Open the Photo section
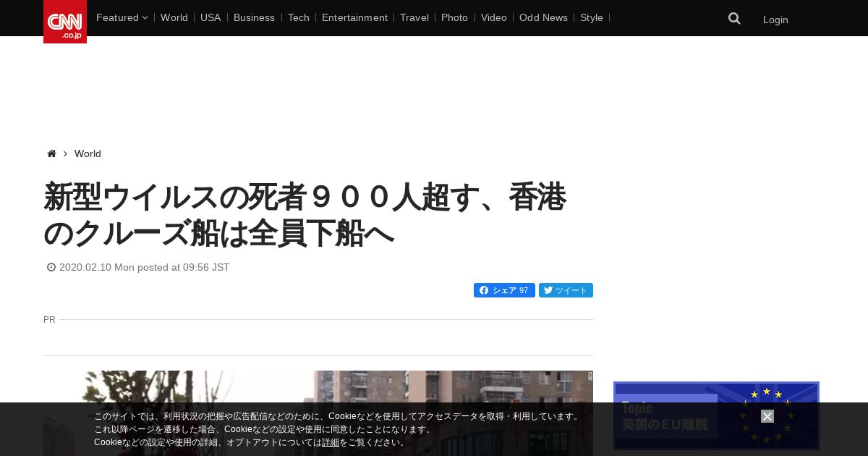This screenshot has height=456, width=868. pos(454,17)
